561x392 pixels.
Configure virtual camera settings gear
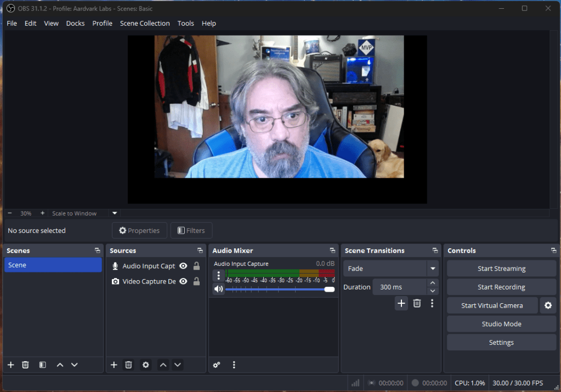[548, 305]
